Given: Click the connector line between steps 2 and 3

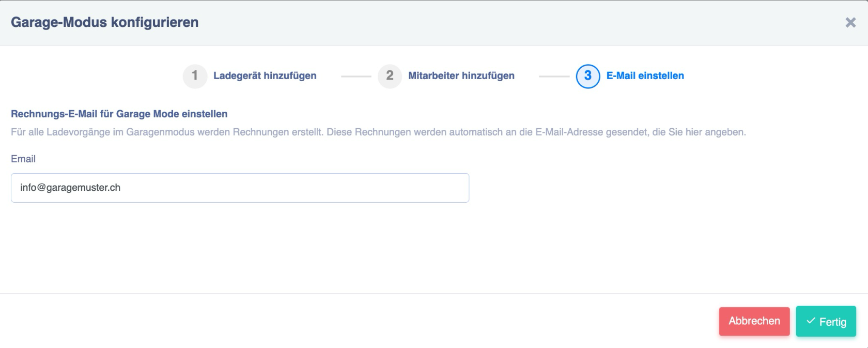Looking at the screenshot, I should pyautogui.click(x=554, y=77).
